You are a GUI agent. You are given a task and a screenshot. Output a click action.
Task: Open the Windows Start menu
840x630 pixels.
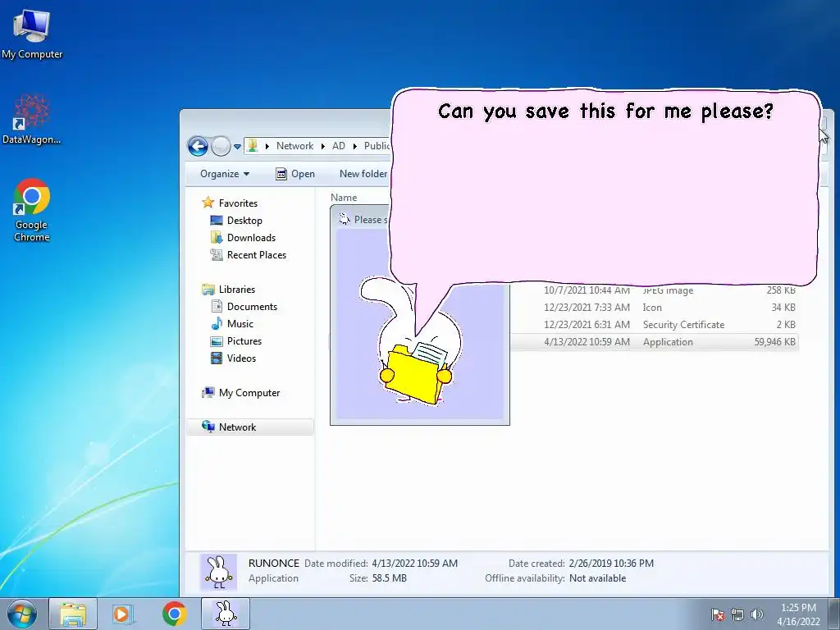coord(22,614)
